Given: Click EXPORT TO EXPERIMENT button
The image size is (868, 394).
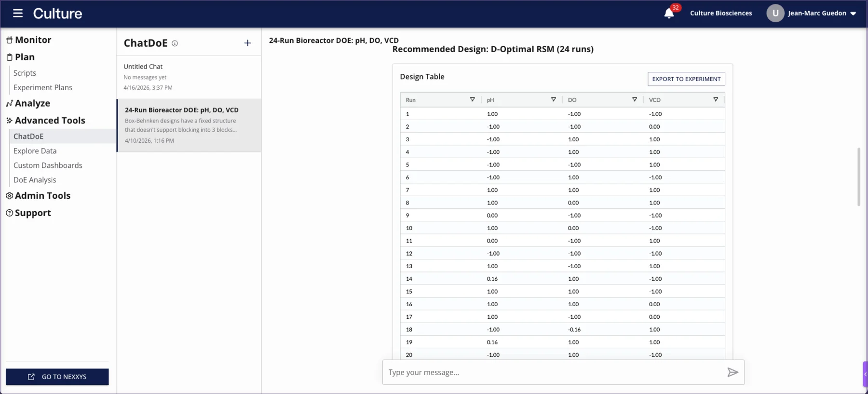Looking at the screenshot, I should pyautogui.click(x=686, y=79).
